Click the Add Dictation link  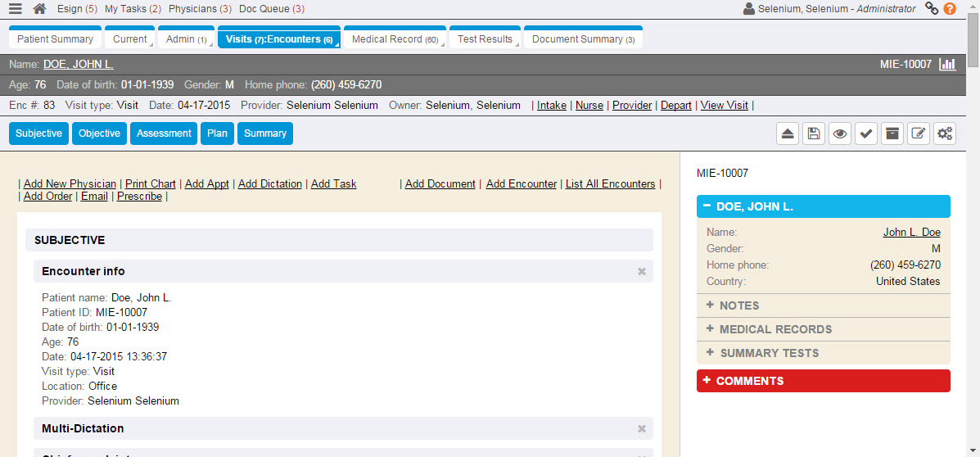(x=269, y=184)
